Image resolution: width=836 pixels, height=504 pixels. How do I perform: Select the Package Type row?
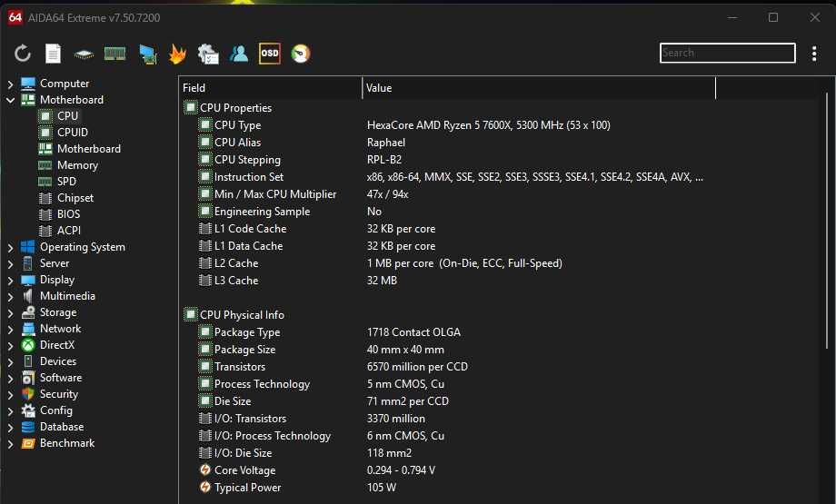(456, 332)
